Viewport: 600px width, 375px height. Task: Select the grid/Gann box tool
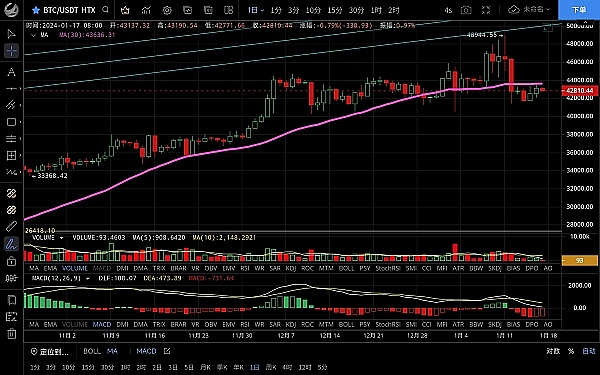[11, 155]
